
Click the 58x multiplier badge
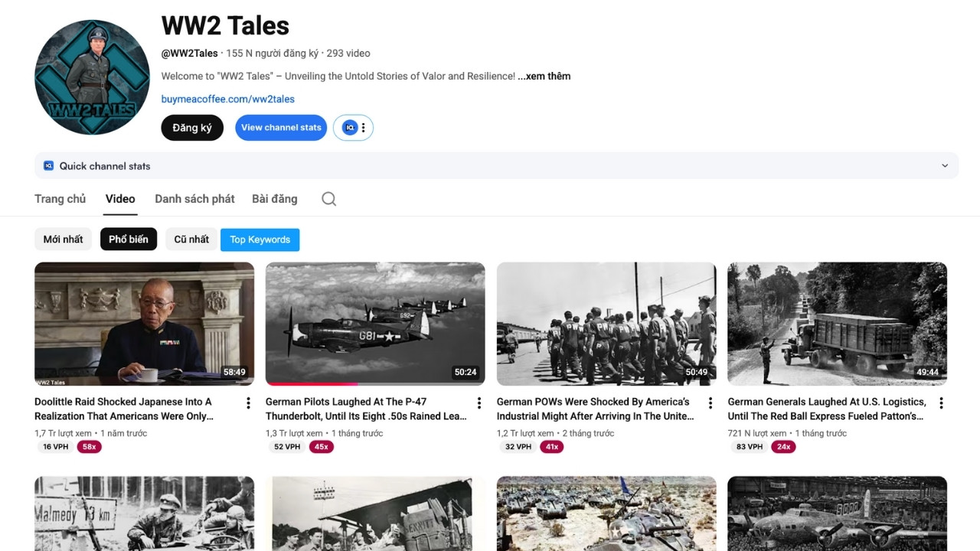90,447
